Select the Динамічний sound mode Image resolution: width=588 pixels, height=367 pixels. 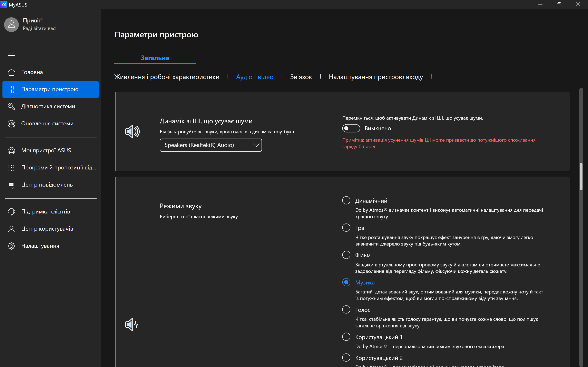[x=346, y=200]
